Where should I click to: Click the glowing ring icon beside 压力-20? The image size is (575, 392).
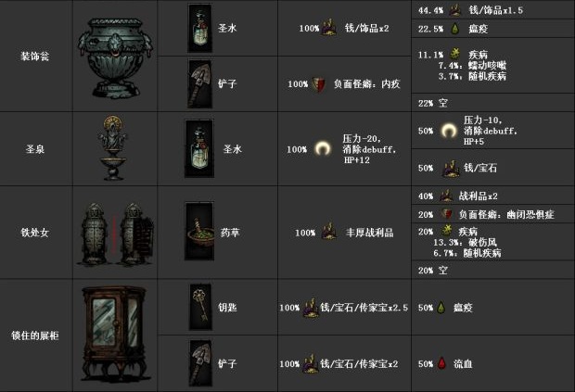click(x=324, y=148)
